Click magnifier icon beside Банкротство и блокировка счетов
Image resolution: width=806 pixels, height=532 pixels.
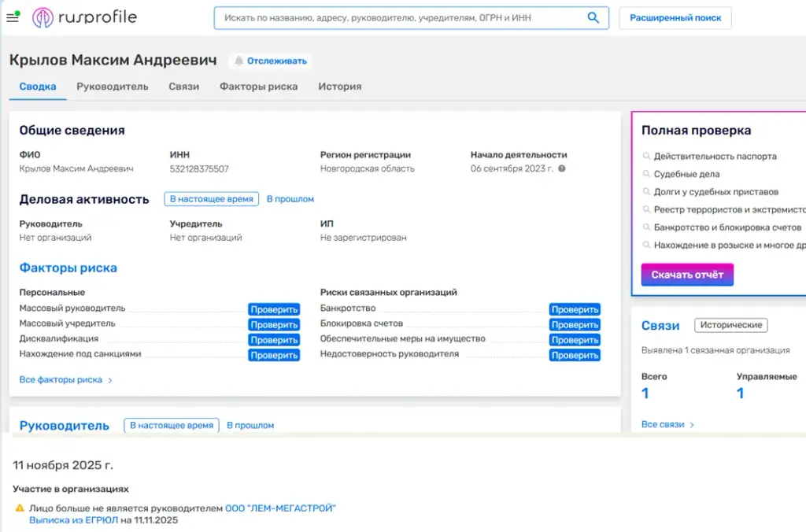coord(647,227)
